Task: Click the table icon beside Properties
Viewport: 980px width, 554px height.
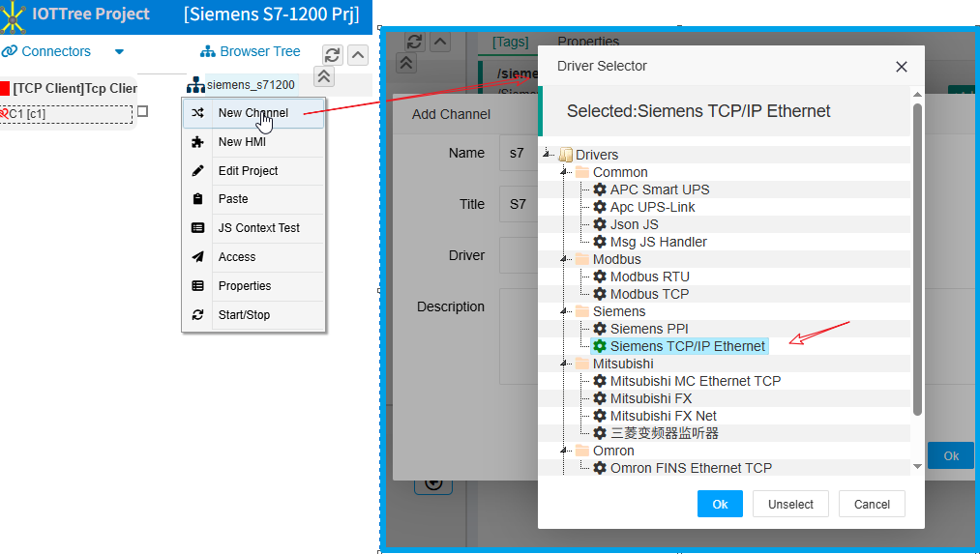Action: point(197,286)
